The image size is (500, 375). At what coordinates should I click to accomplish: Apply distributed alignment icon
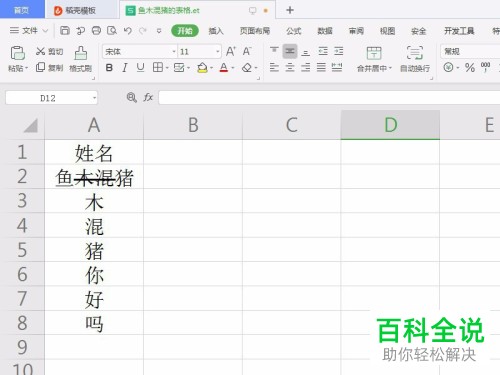coord(337,68)
